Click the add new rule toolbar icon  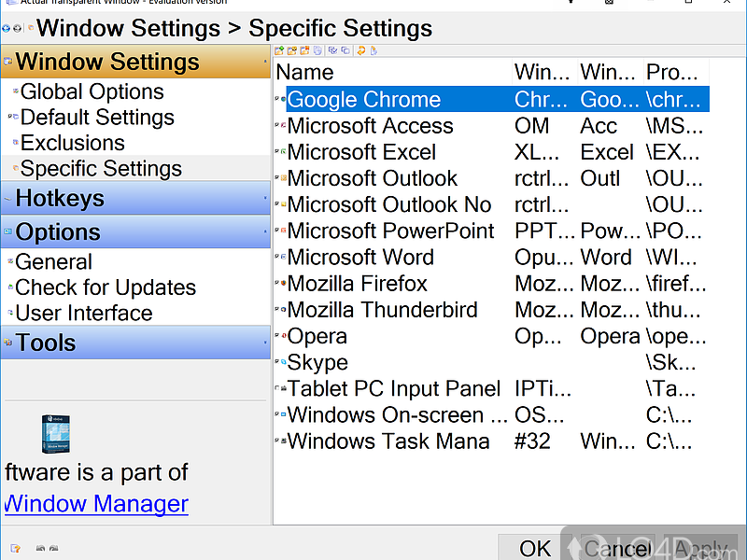tap(279, 50)
